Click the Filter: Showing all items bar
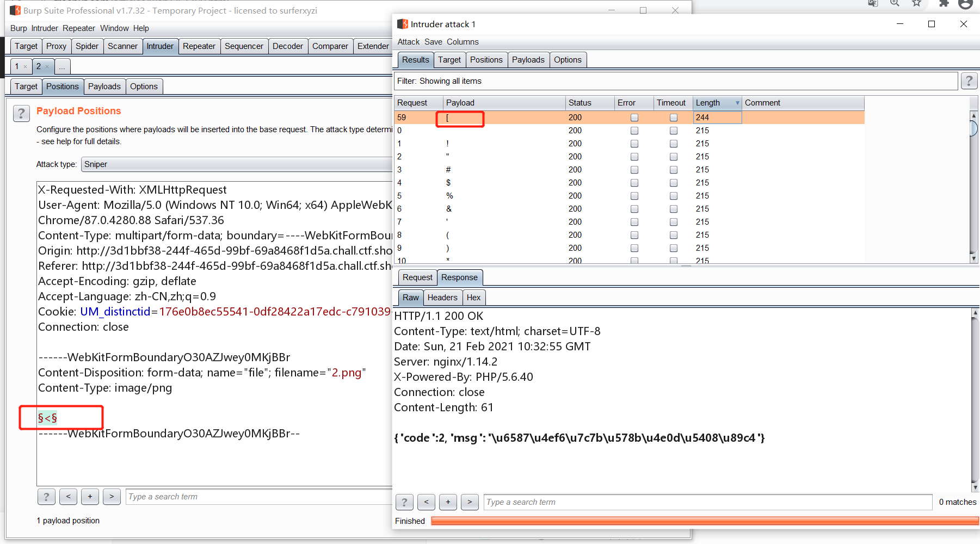This screenshot has width=980, height=544. [676, 81]
